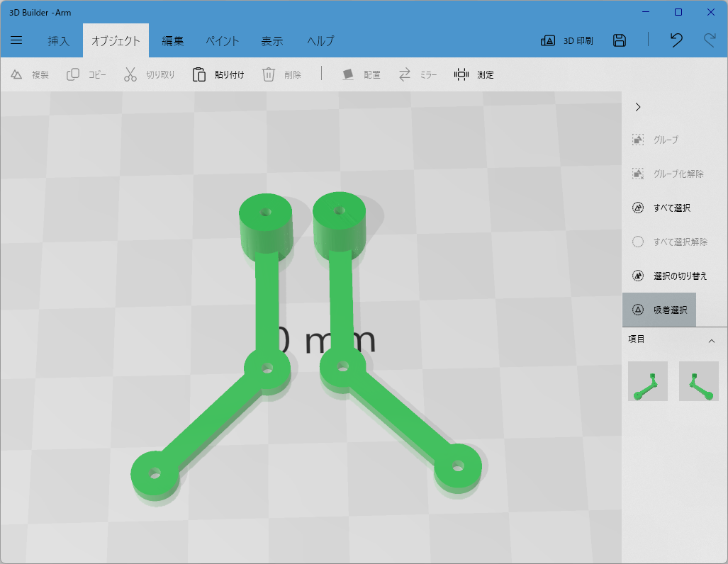Click the ミラー mirror tool
Image resolution: width=728 pixels, height=564 pixels.
[418, 74]
